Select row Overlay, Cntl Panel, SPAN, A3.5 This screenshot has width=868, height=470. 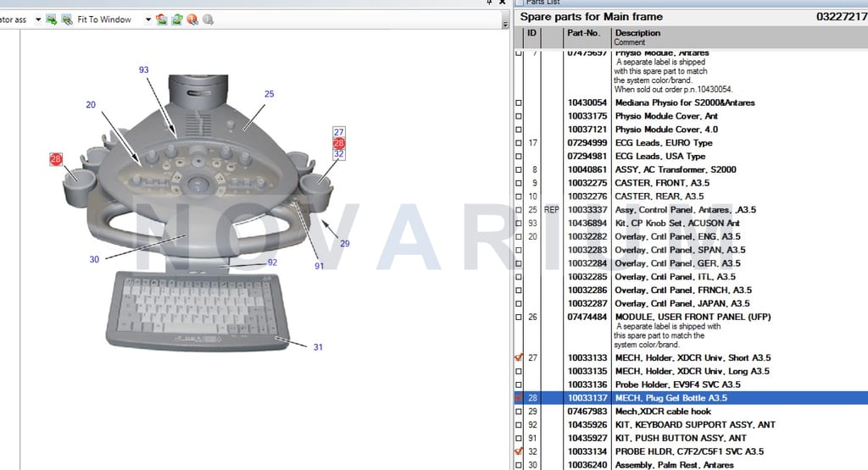[x=691, y=250]
